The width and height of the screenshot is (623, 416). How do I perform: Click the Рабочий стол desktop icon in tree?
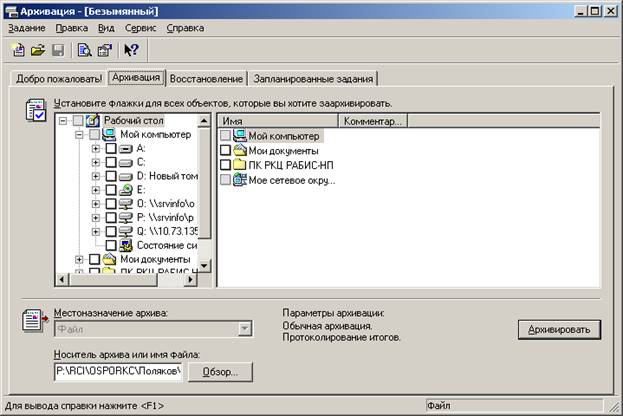tap(93, 120)
